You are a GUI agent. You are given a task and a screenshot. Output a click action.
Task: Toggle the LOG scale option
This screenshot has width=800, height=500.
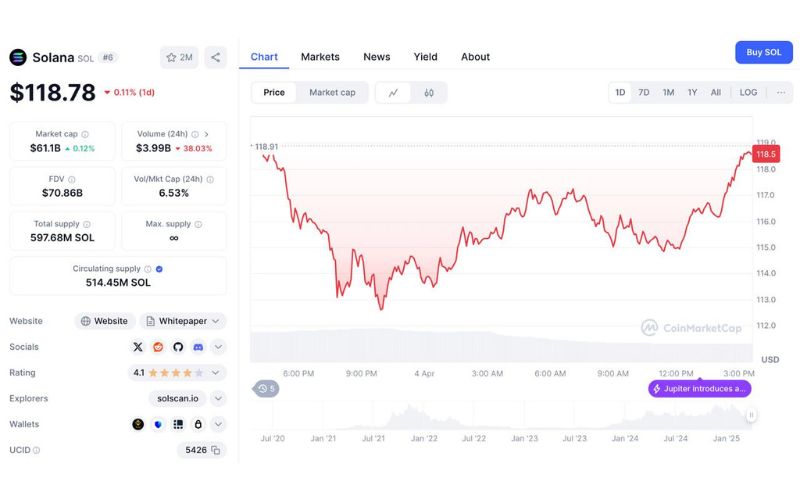click(748, 92)
